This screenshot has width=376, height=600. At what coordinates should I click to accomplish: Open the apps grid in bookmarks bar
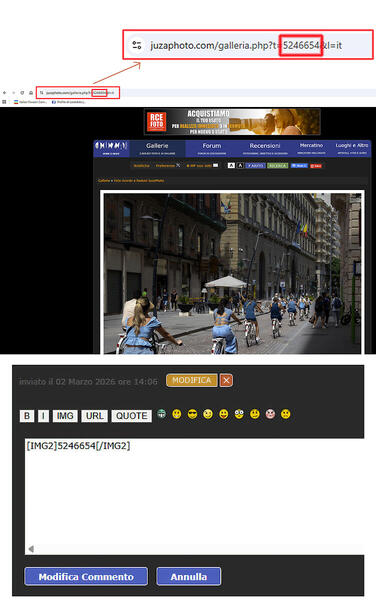coord(4,102)
